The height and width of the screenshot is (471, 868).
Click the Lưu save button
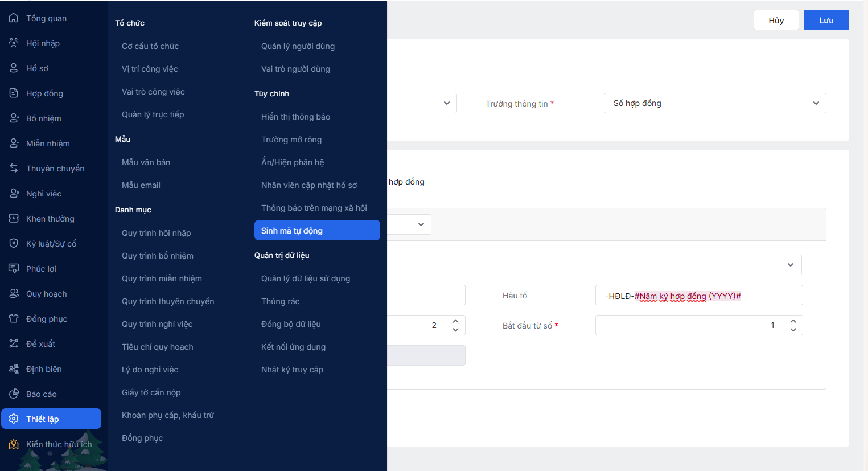(x=826, y=20)
